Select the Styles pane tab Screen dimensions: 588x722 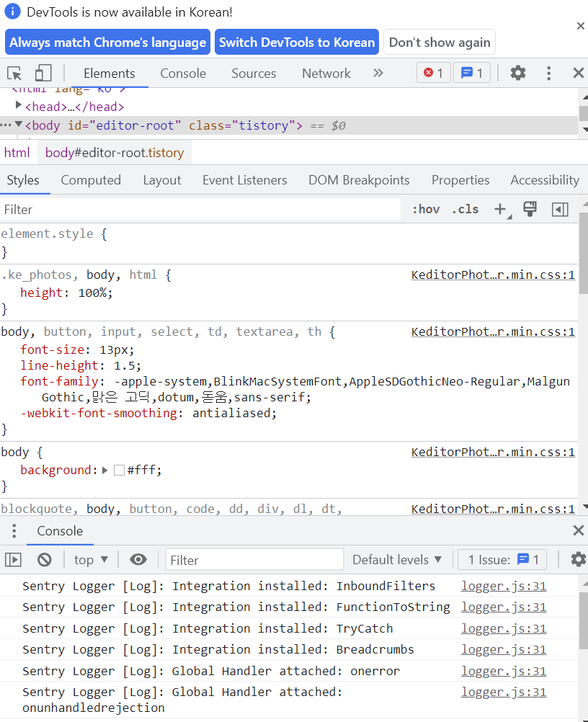click(x=23, y=180)
